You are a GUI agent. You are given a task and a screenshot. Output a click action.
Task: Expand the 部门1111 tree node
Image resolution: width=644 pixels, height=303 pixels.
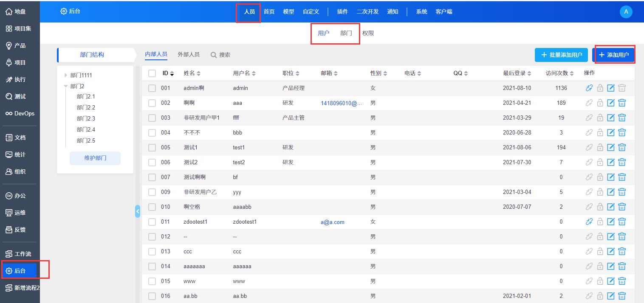(x=66, y=75)
